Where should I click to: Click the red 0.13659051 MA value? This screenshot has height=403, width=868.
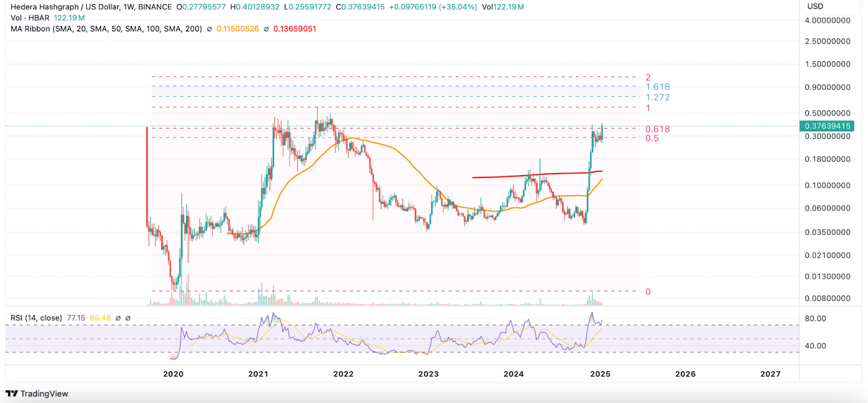pos(295,29)
